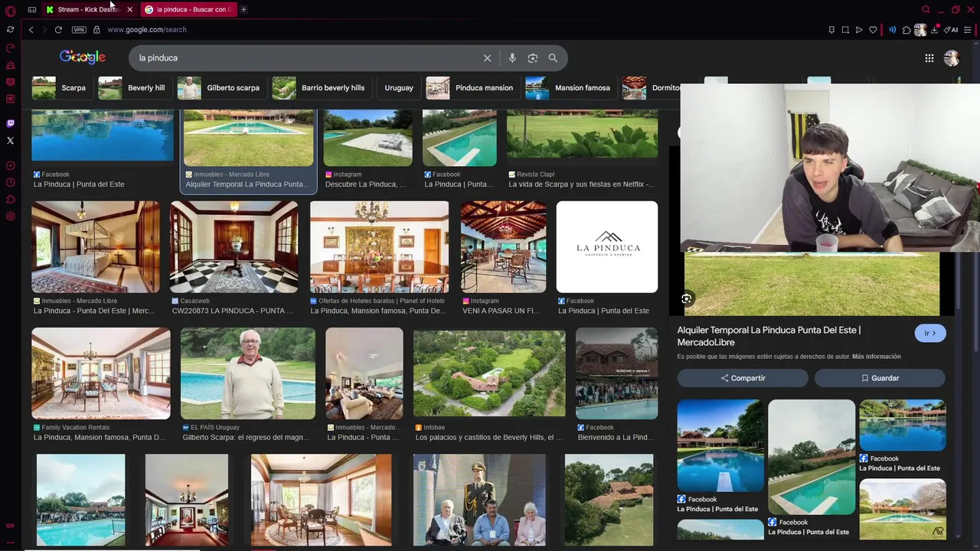Add bookmark with the heart icon
The image size is (980, 551).
tap(873, 30)
